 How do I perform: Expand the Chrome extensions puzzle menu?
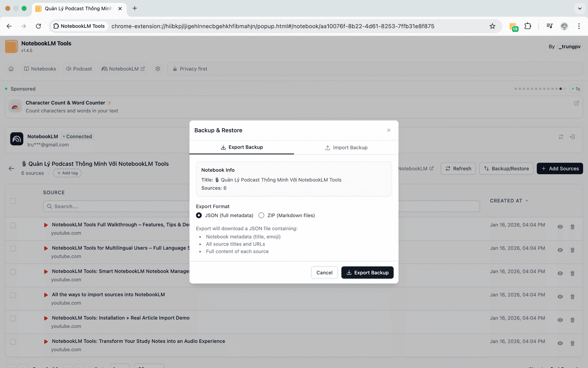[x=528, y=26]
